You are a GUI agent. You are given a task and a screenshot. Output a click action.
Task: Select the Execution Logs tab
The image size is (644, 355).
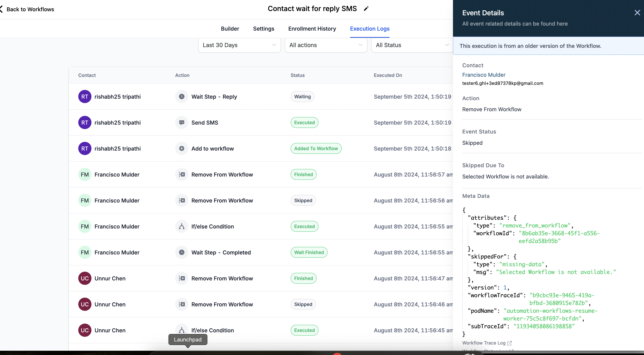pyautogui.click(x=369, y=29)
